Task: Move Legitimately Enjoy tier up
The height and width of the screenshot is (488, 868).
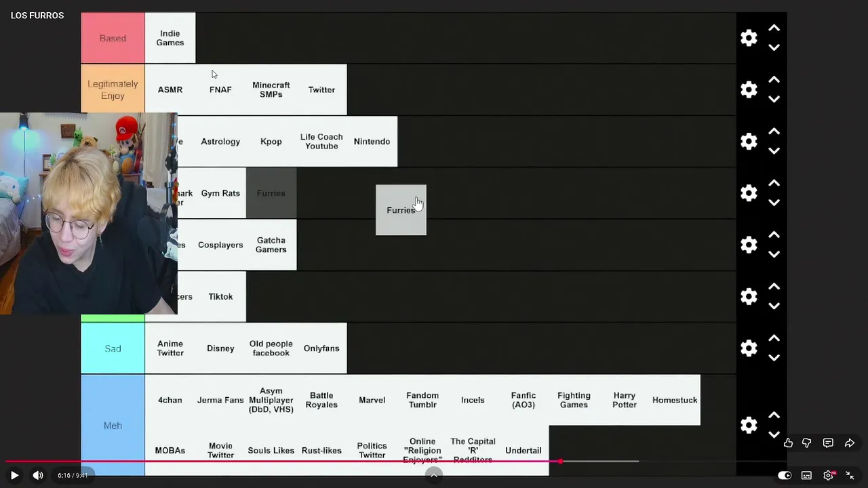Action: coord(774,80)
